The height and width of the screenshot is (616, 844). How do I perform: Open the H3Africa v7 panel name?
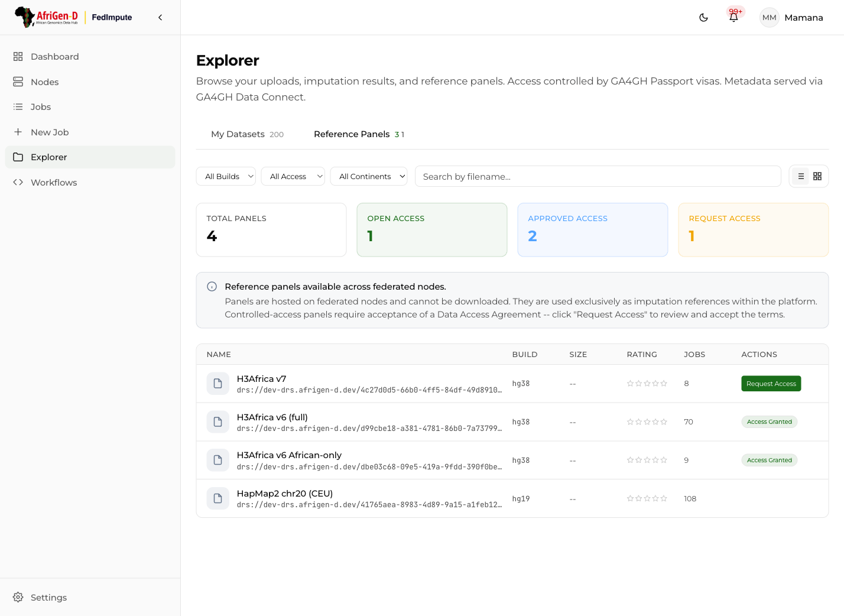[x=261, y=379]
